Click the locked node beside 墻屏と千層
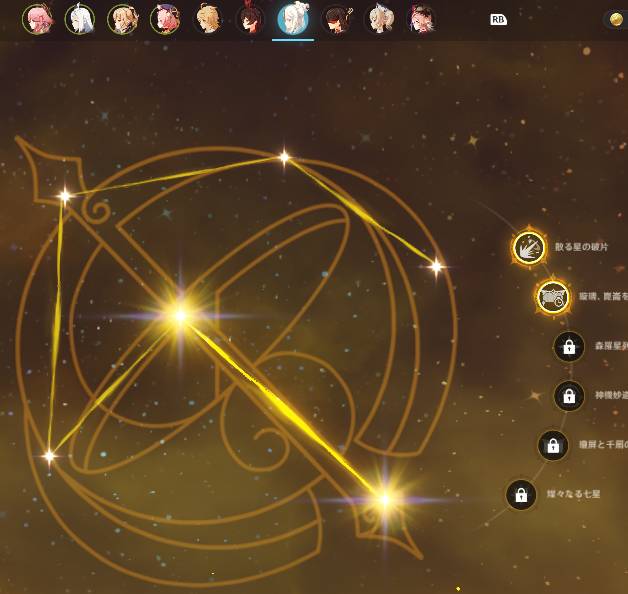The height and width of the screenshot is (594, 628). [x=553, y=445]
